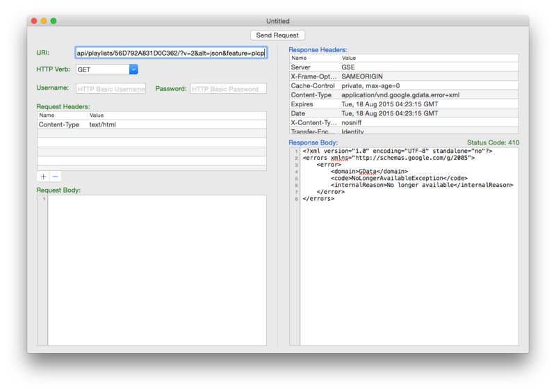This screenshot has width=556, height=392.
Task: Remove request header with minus button
Action: point(56,177)
